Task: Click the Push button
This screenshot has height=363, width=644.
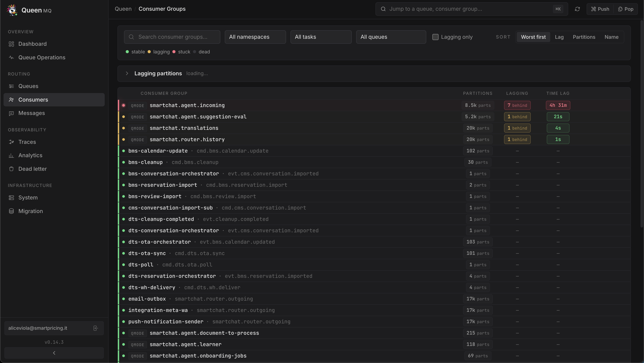Action: (x=600, y=9)
